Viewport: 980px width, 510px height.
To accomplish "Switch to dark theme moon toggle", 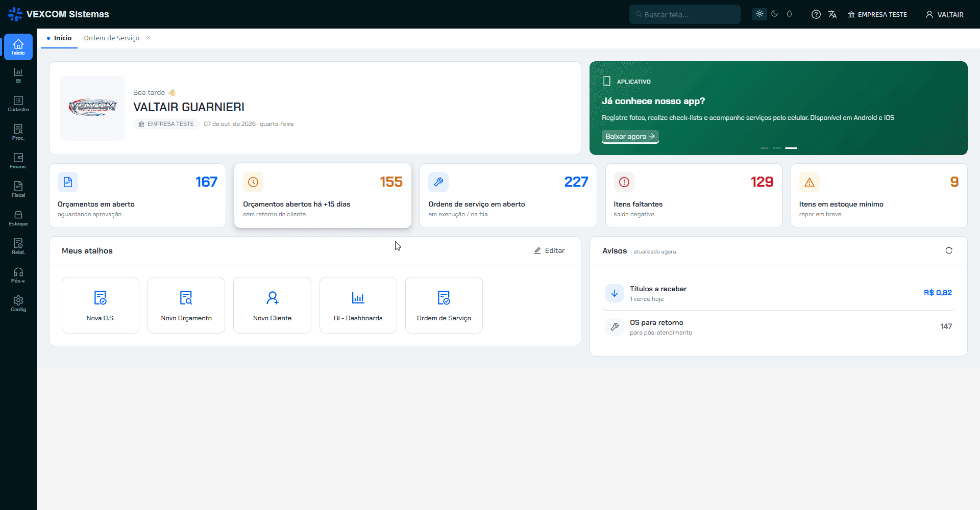I will pyautogui.click(x=774, y=14).
